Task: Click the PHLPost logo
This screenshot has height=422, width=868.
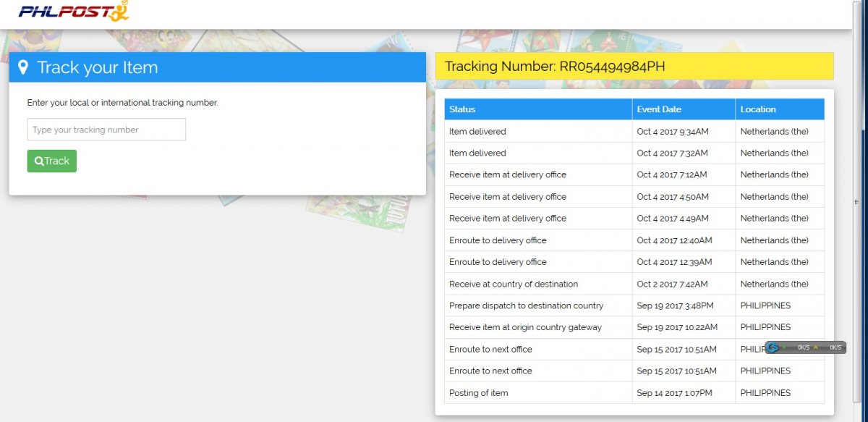Action: pos(74,12)
